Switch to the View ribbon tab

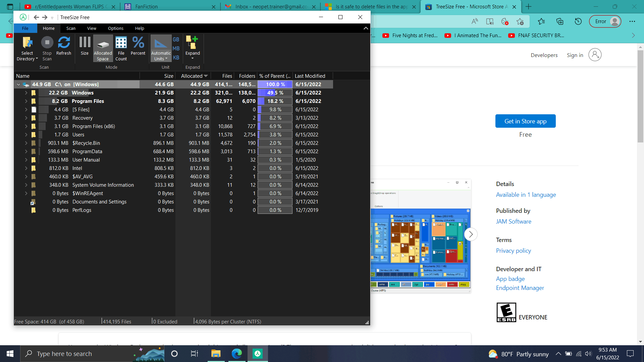tap(92, 28)
